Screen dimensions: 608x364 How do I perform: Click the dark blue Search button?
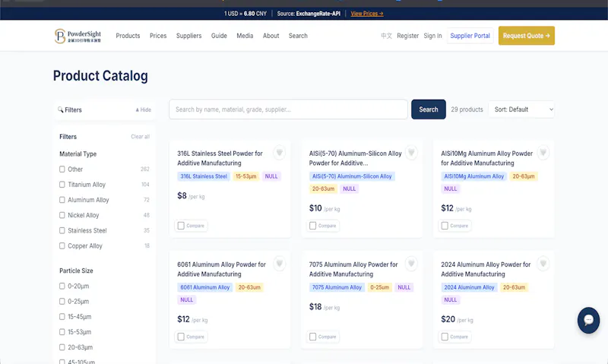pos(429,109)
